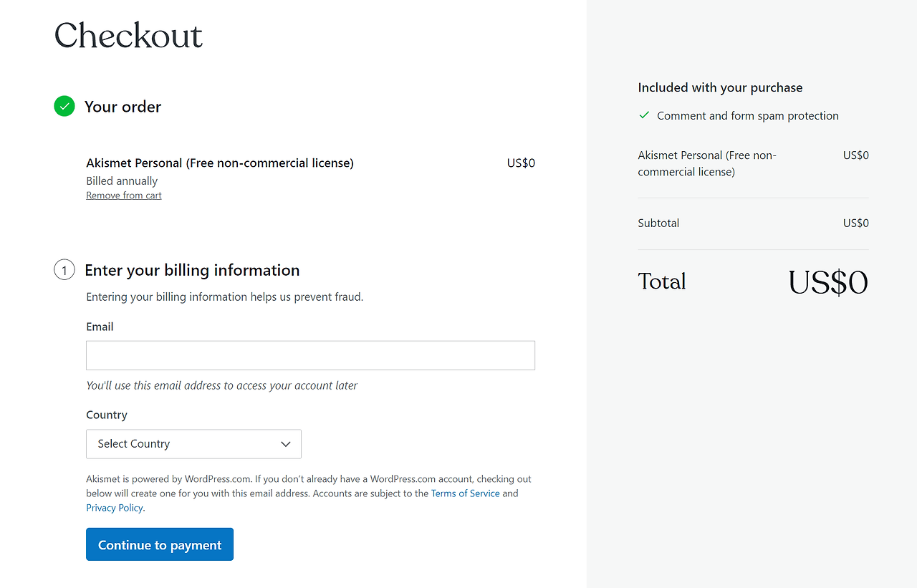Click the Country field label
917x588 pixels.
pos(107,415)
